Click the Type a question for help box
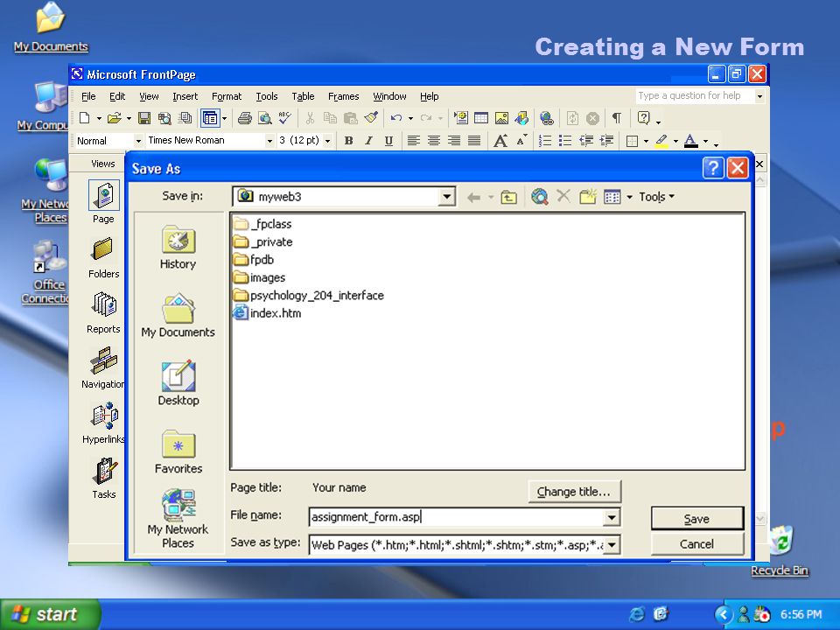The width and height of the screenshot is (840, 630). 694,96
